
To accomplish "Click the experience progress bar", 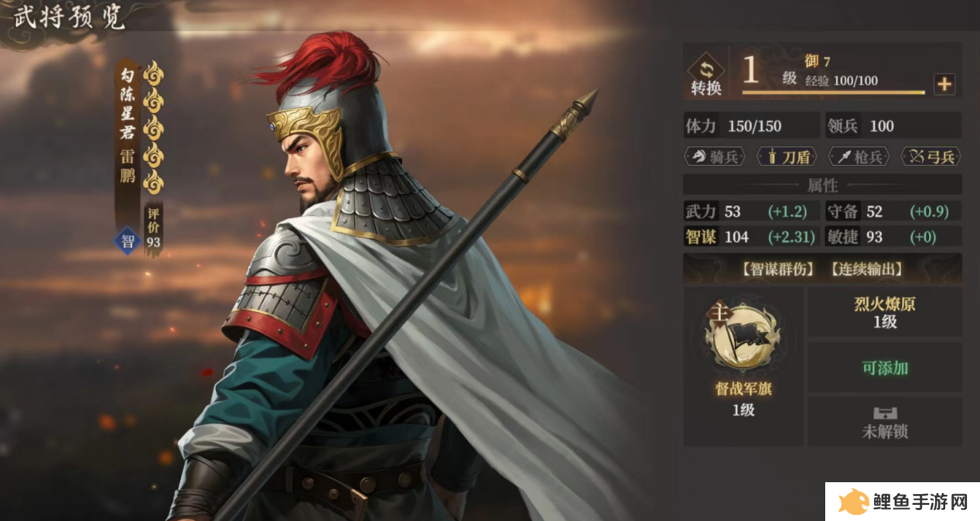I will (834, 93).
